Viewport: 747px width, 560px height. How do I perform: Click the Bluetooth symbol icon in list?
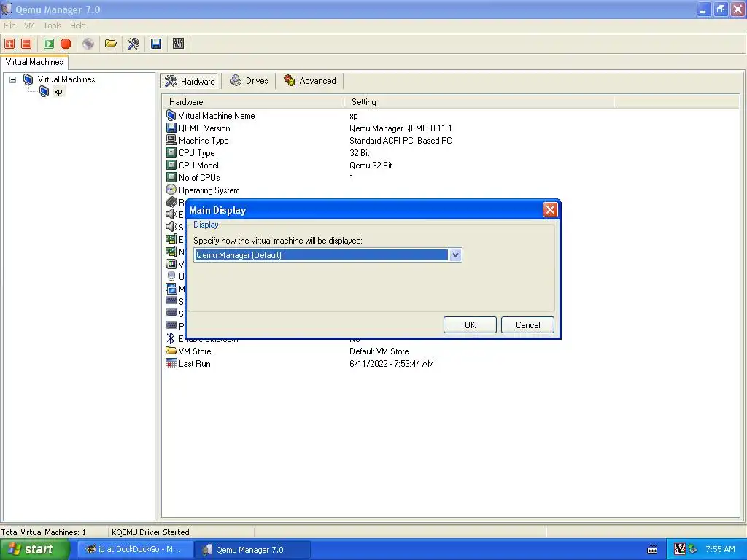tap(171, 338)
